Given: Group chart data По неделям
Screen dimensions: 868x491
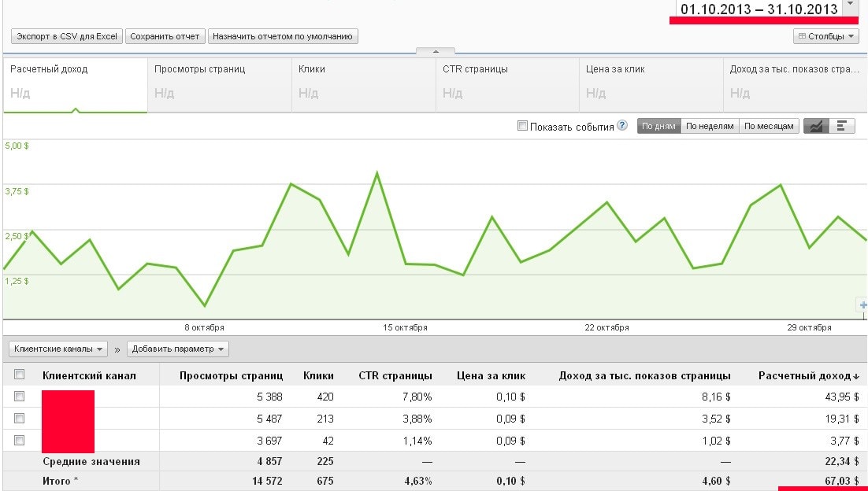Looking at the screenshot, I should (710, 126).
